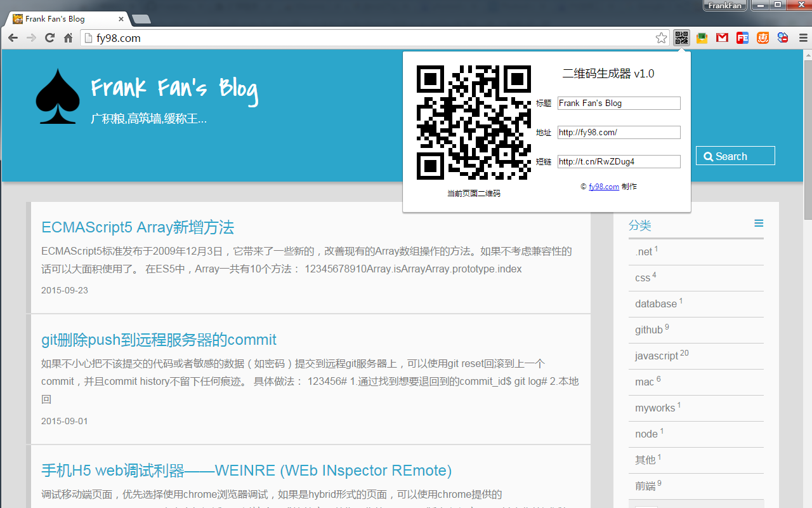The image size is (812, 508).
Task: Go to the browser home icon
Action: pos(68,38)
